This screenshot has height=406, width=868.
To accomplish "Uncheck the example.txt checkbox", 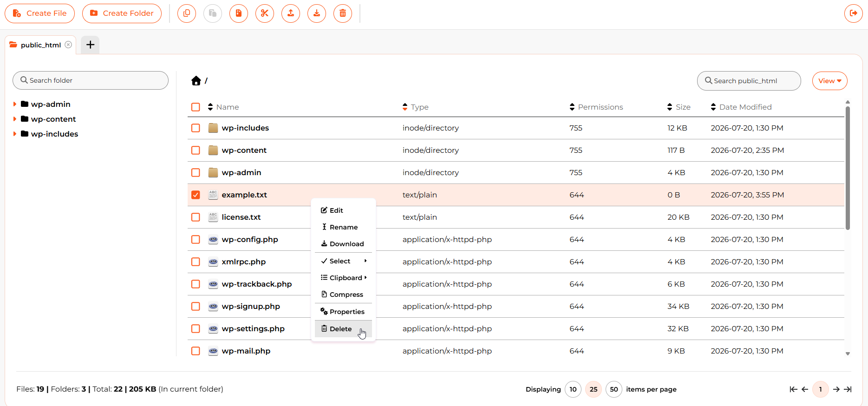I will pyautogui.click(x=196, y=195).
